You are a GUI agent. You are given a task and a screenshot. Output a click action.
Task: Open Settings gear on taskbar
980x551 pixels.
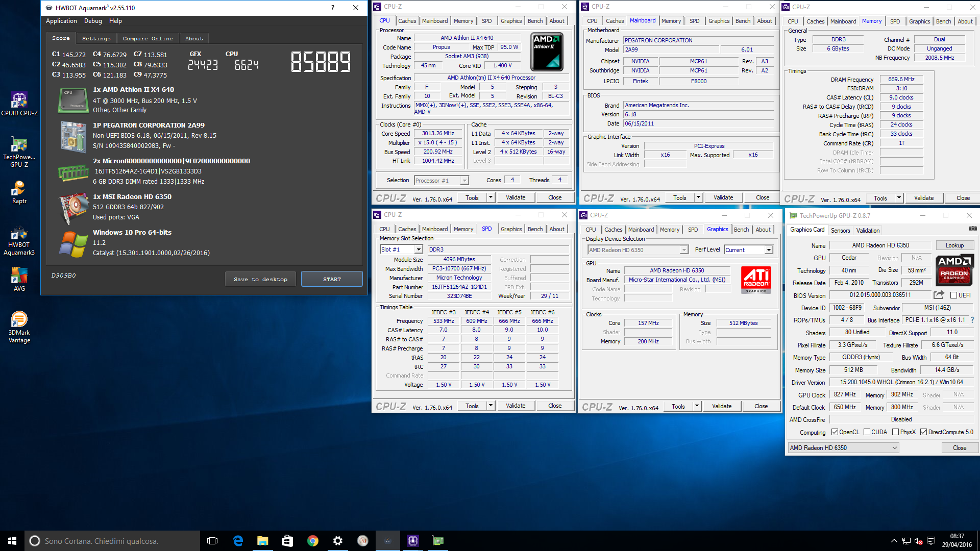point(337,541)
